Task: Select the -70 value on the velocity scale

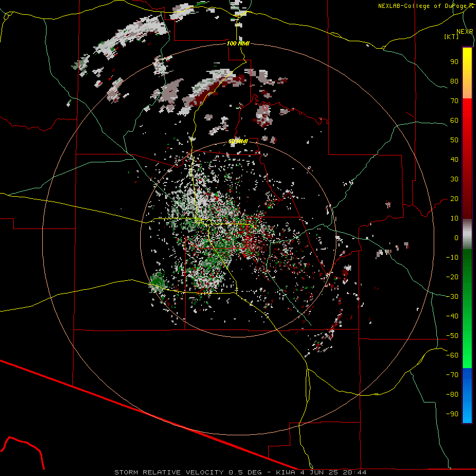Action: pyautogui.click(x=452, y=375)
